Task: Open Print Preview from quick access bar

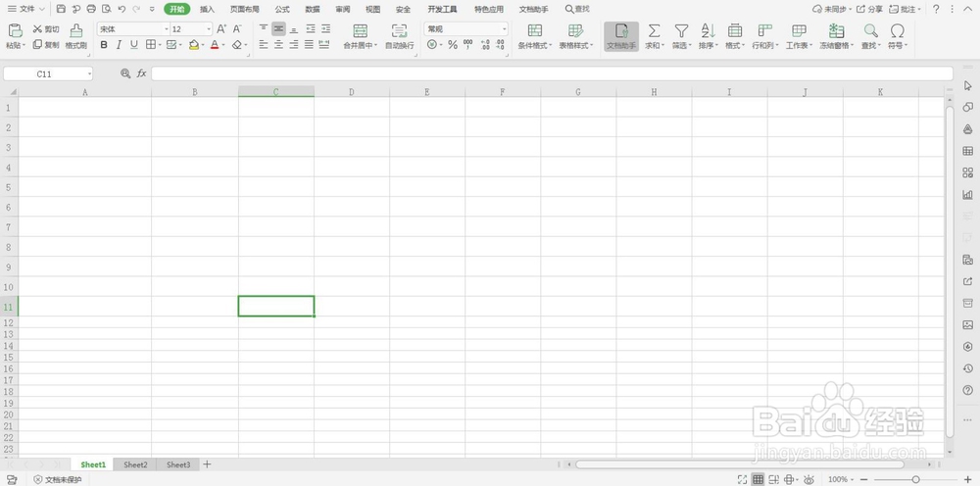Action: click(x=106, y=9)
